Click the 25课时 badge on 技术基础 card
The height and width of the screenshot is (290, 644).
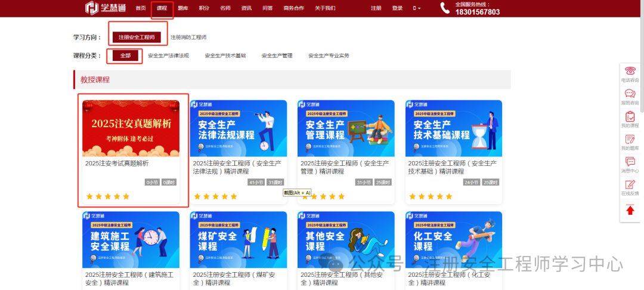[490, 182]
